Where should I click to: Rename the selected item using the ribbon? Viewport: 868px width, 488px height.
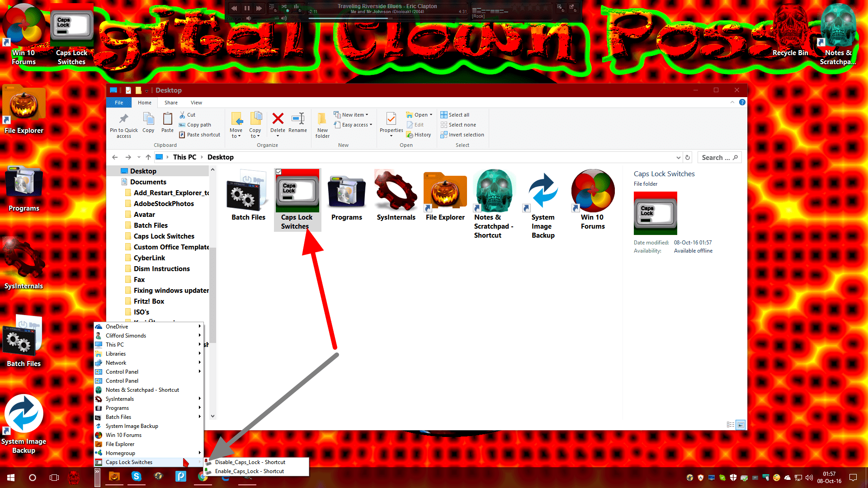[x=297, y=124]
